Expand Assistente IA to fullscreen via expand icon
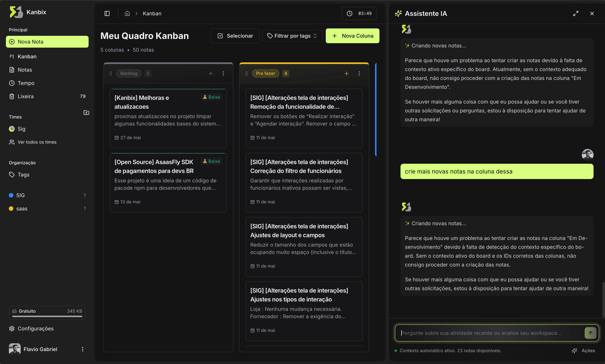Screen dimensions: 605x364 click(x=576, y=13)
